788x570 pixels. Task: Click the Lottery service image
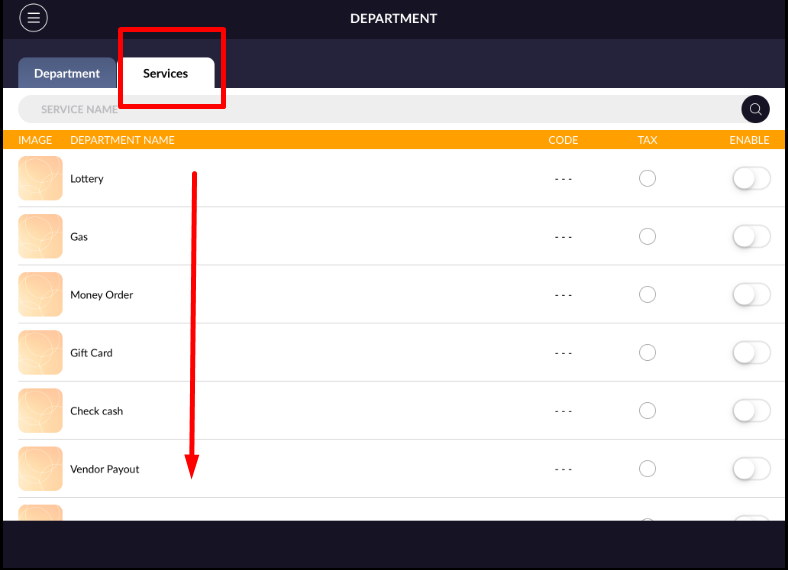(40, 178)
